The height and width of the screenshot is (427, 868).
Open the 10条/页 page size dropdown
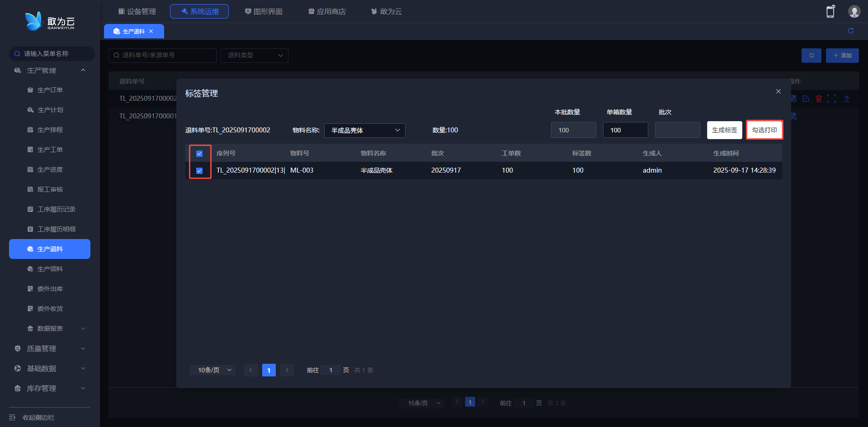point(213,370)
